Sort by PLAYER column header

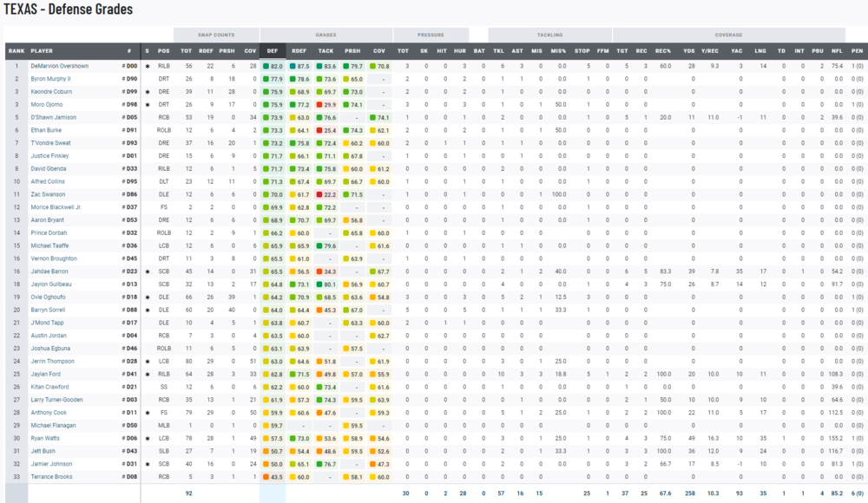pyautogui.click(x=42, y=51)
